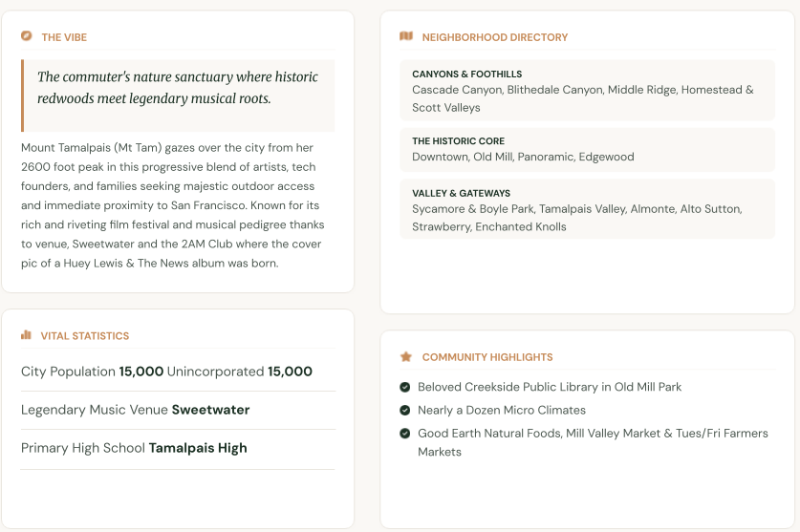Click the star icon beside Community Highlights

(x=406, y=356)
